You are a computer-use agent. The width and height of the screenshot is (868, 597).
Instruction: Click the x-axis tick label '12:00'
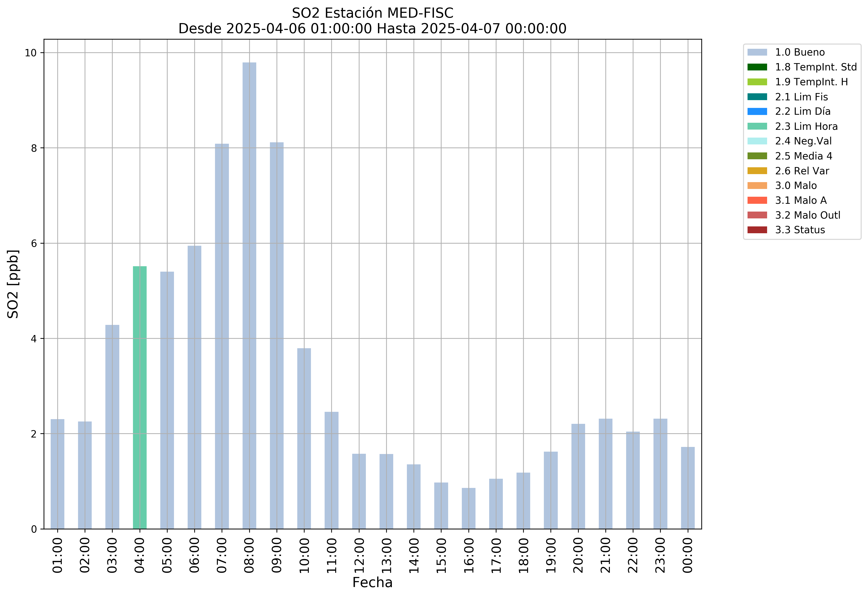click(x=359, y=555)
